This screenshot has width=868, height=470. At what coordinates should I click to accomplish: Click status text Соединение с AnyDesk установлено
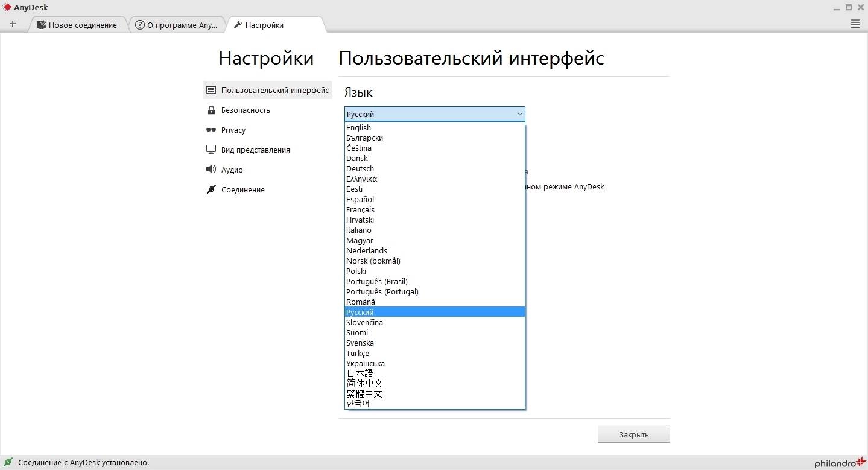[83, 463]
